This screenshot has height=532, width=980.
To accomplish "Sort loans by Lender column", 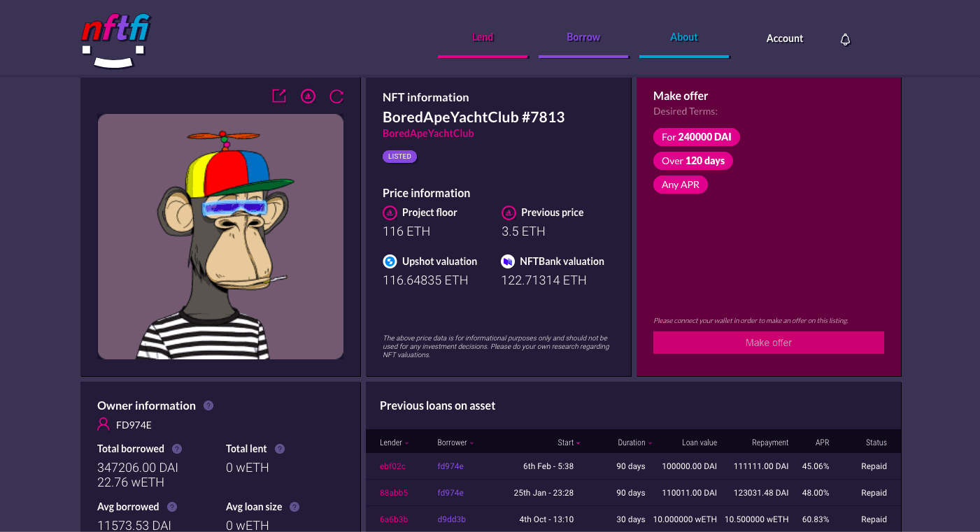I will coord(395,443).
